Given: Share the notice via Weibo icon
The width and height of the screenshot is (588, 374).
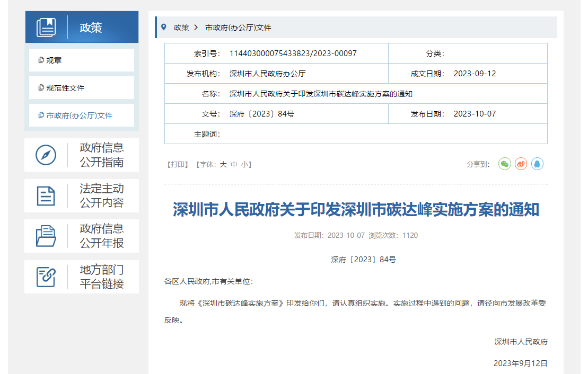Looking at the screenshot, I should point(521,164).
